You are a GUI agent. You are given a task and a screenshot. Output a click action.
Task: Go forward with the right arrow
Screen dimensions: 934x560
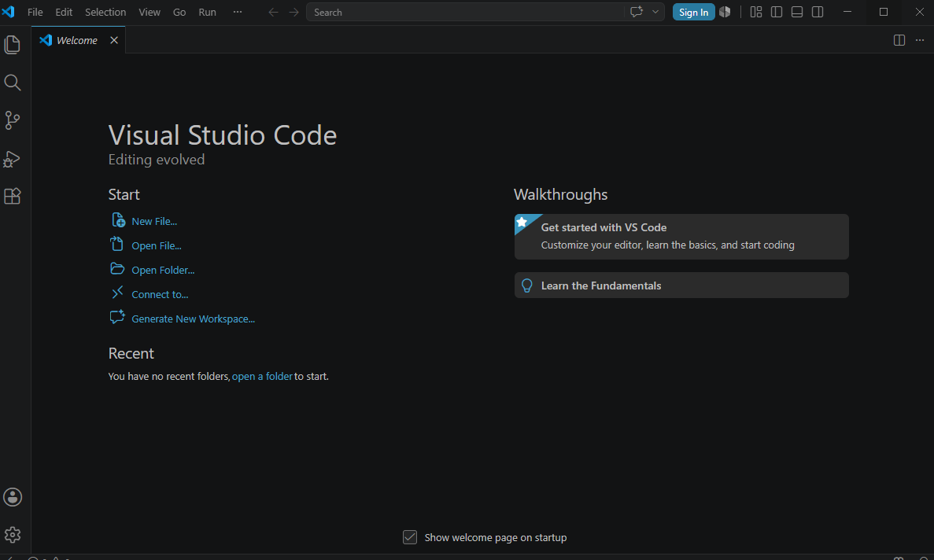(x=293, y=12)
